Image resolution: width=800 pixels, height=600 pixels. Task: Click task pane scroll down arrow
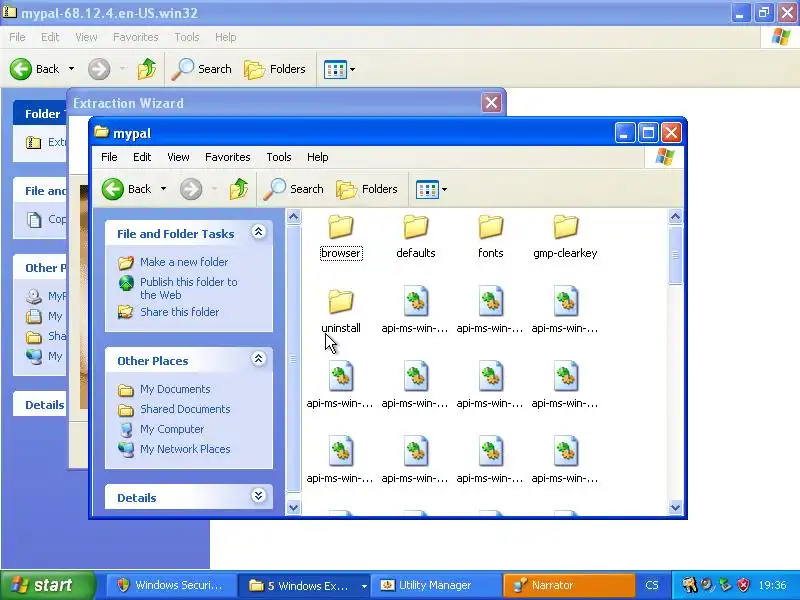click(293, 508)
